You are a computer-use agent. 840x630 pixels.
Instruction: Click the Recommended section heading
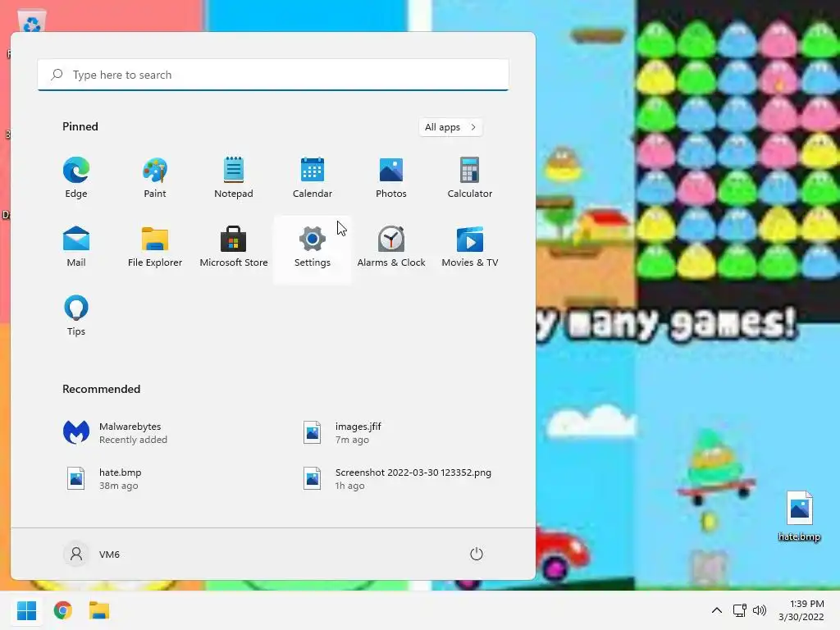[101, 389]
